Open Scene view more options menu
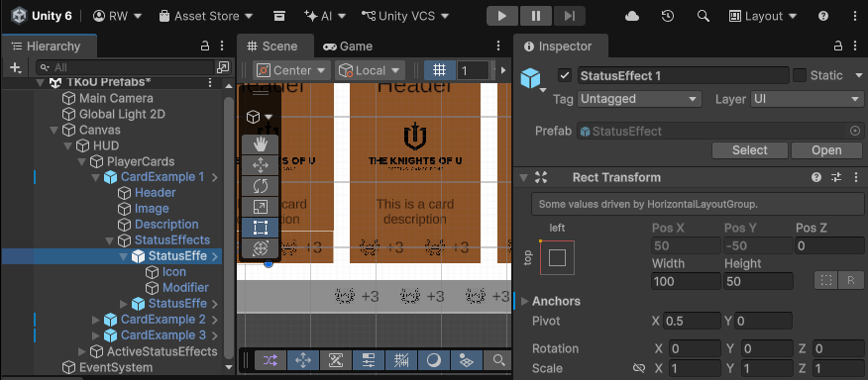 point(498,46)
